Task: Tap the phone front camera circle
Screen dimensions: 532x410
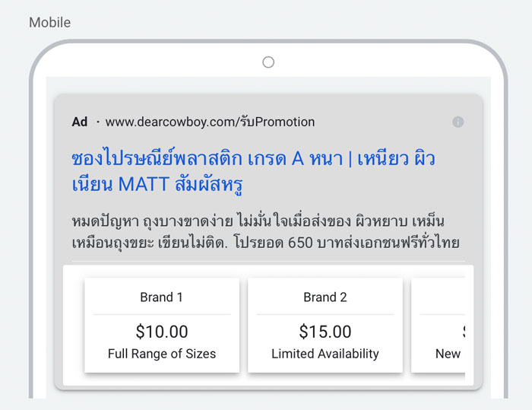Action: point(268,62)
